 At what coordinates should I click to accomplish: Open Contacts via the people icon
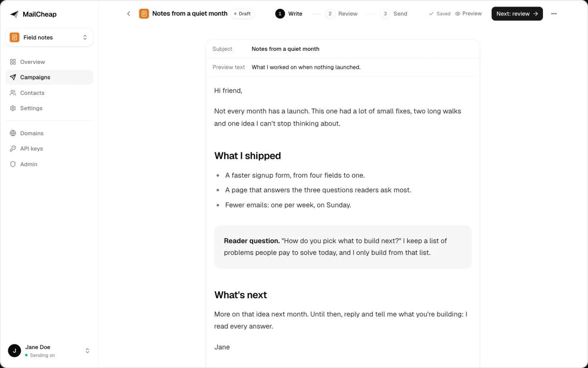point(13,93)
